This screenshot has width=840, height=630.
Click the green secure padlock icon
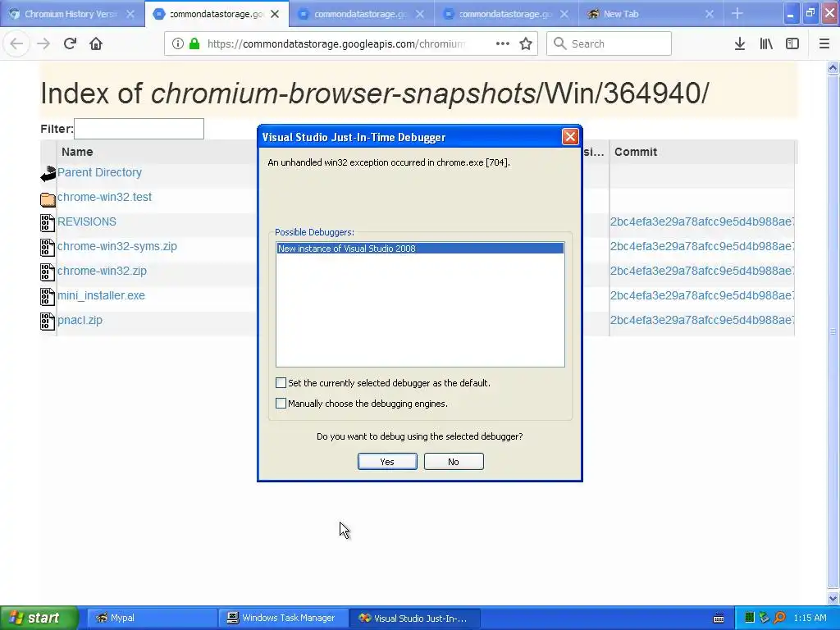pyautogui.click(x=194, y=43)
